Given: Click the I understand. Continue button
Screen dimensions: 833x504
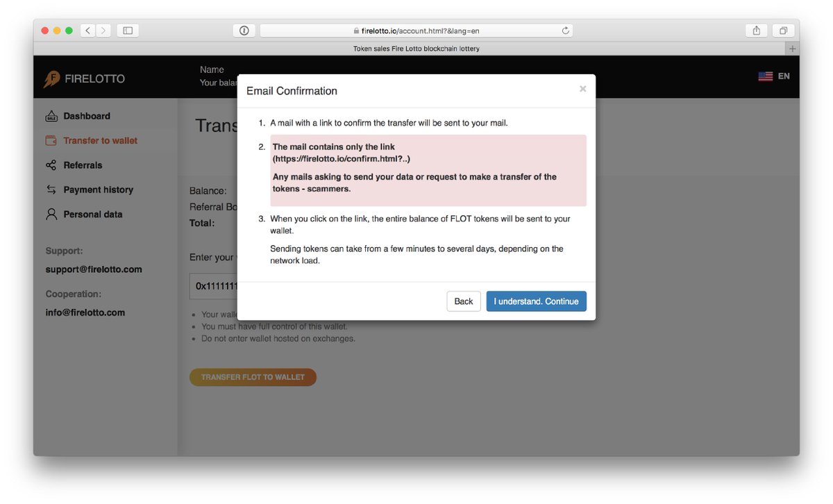Looking at the screenshot, I should [537, 301].
